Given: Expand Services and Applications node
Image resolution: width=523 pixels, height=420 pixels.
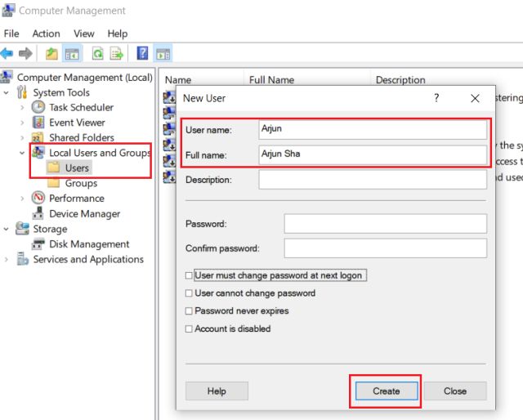Looking at the screenshot, I should pyautogui.click(x=7, y=260).
